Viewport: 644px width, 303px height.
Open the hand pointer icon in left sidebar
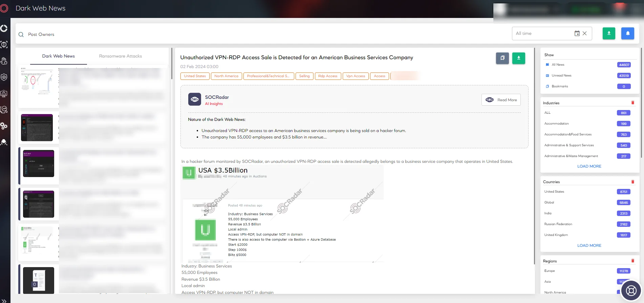coord(4,61)
